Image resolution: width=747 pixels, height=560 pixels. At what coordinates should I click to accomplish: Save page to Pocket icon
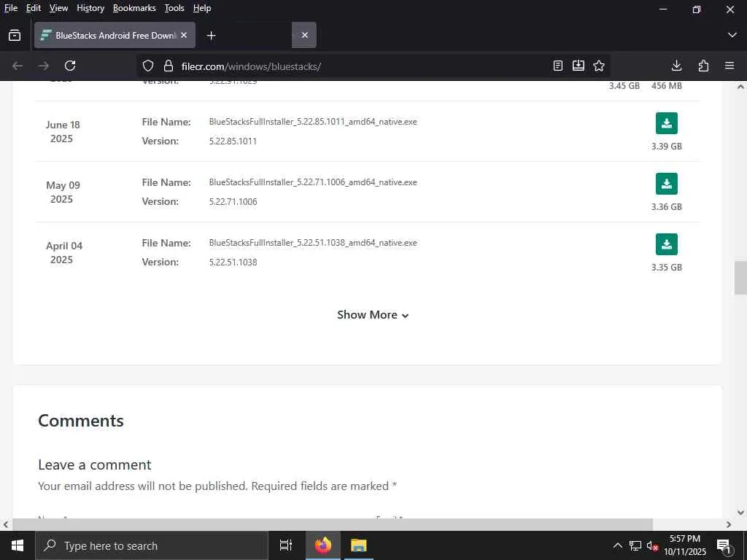tap(578, 66)
